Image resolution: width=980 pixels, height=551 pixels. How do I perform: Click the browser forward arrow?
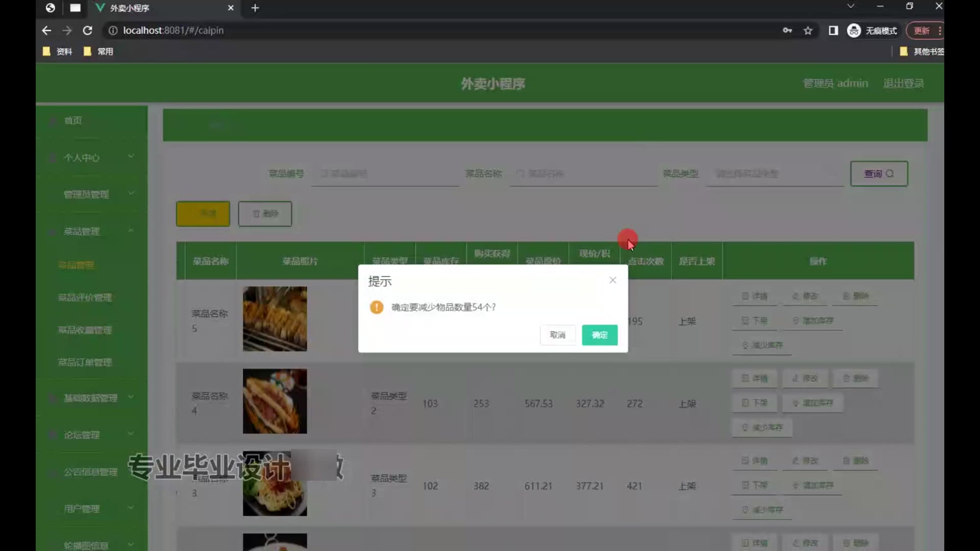pos(67,31)
